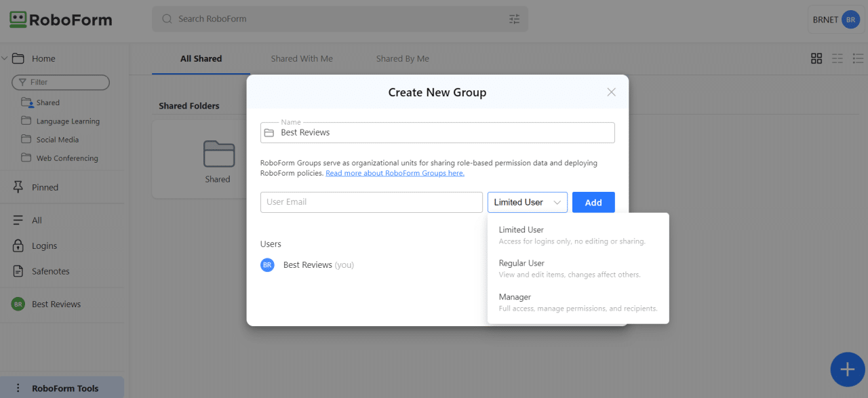Open Read more about RoboForm Groups link
The image size is (868, 398).
(x=395, y=173)
